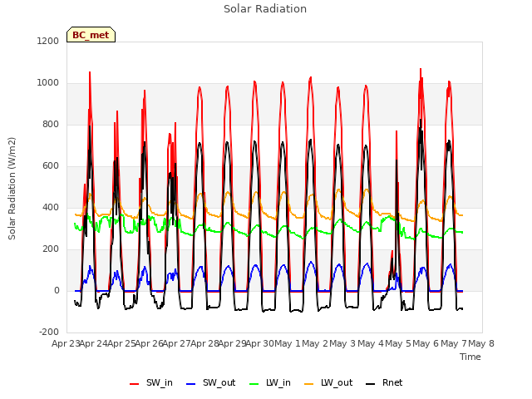Click the Solar Radiation chart title

[x=265, y=9]
